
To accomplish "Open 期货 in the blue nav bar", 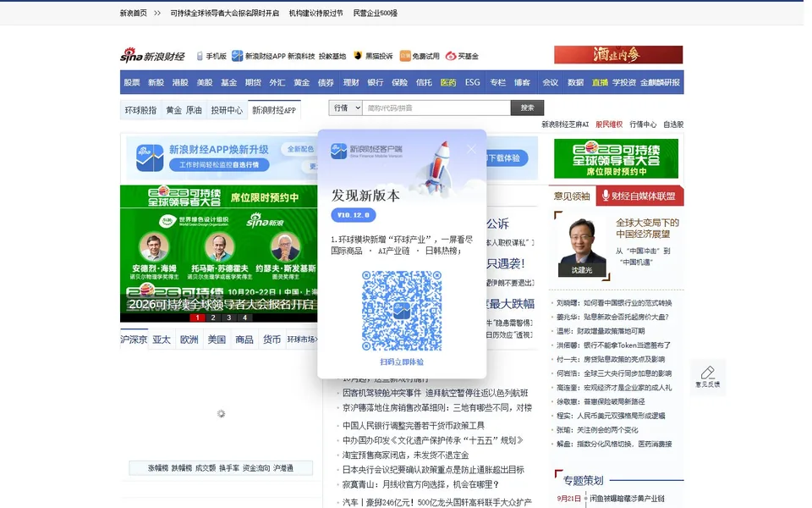I will [x=253, y=82].
